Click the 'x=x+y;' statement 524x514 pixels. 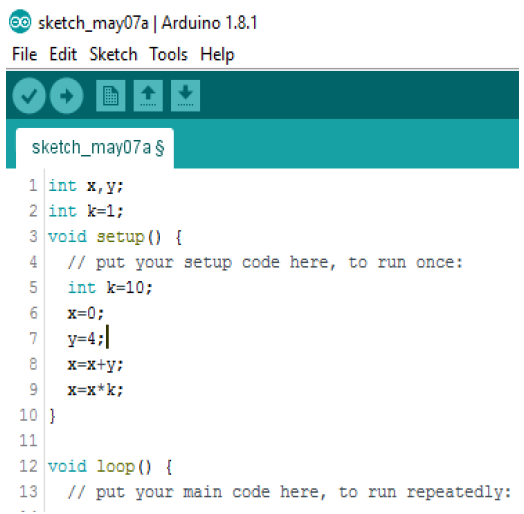(96, 365)
